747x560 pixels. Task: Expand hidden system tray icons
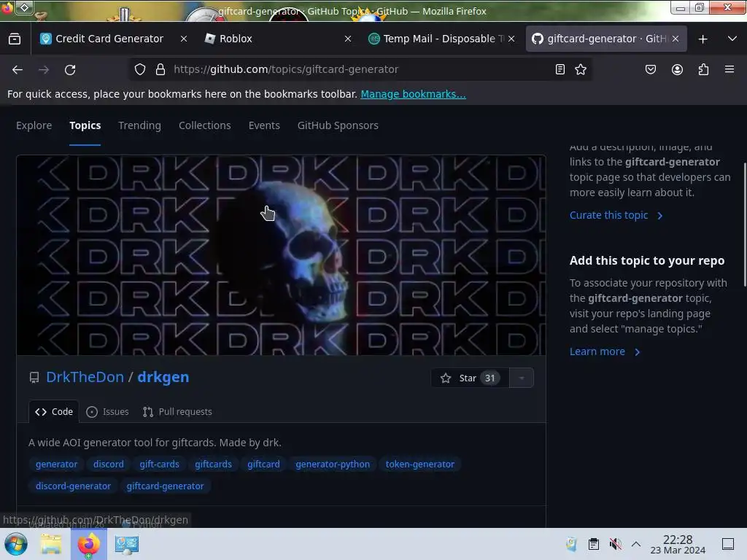(x=636, y=544)
